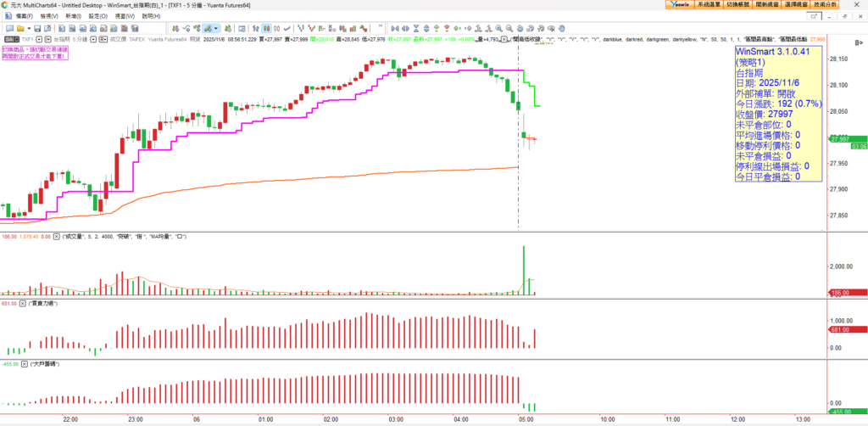Toggle the SA status badge before TXF1
Image resolution: width=868 pixels, height=426 pixels.
(x=8, y=39)
